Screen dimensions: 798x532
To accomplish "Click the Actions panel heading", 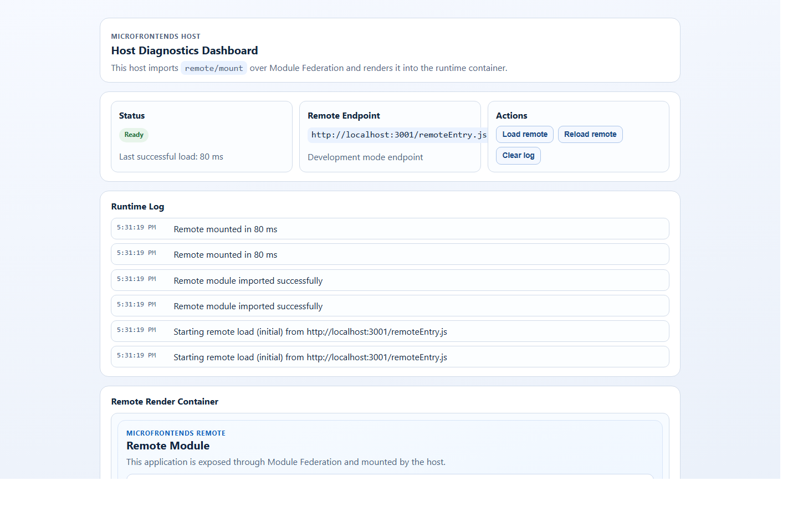I will pyautogui.click(x=511, y=115).
